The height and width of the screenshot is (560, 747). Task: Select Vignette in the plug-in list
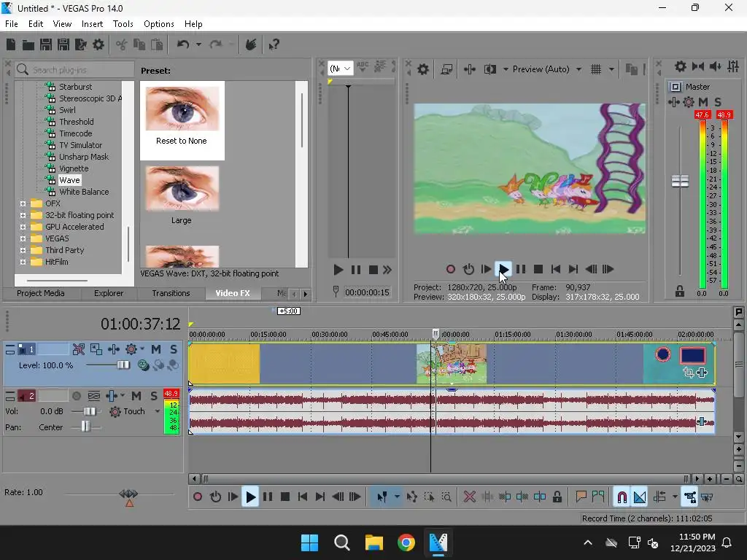pos(74,168)
